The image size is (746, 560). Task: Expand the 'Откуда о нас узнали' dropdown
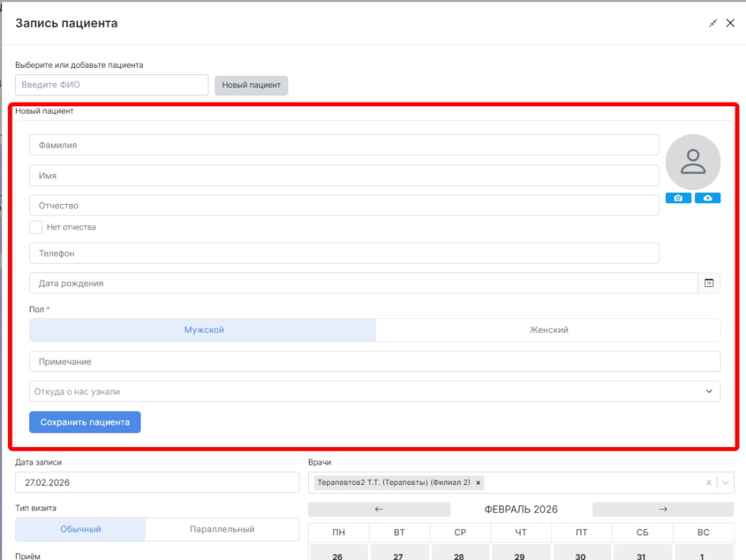709,392
